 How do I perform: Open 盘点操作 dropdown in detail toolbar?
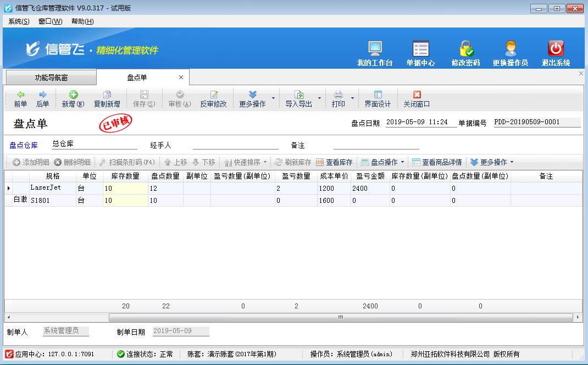coord(382,162)
